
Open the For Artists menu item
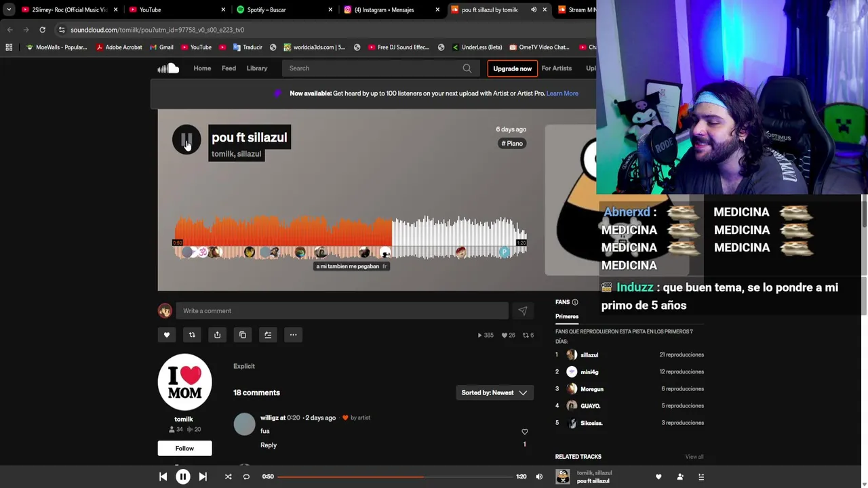[x=556, y=68]
